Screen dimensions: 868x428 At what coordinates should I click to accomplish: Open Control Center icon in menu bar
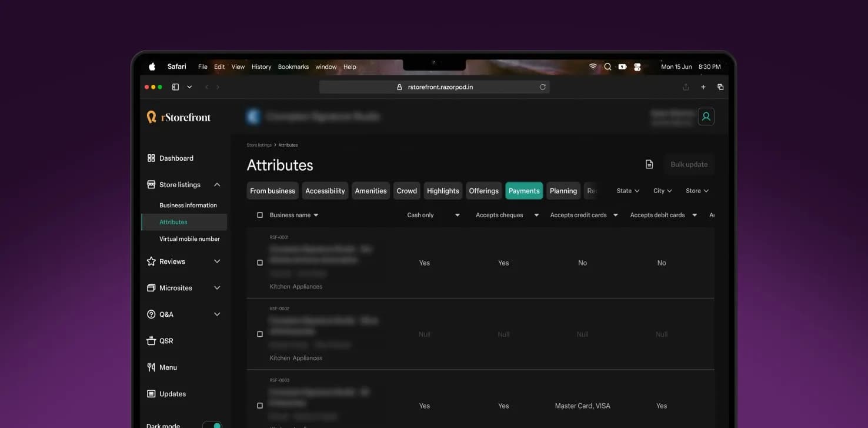pos(637,67)
